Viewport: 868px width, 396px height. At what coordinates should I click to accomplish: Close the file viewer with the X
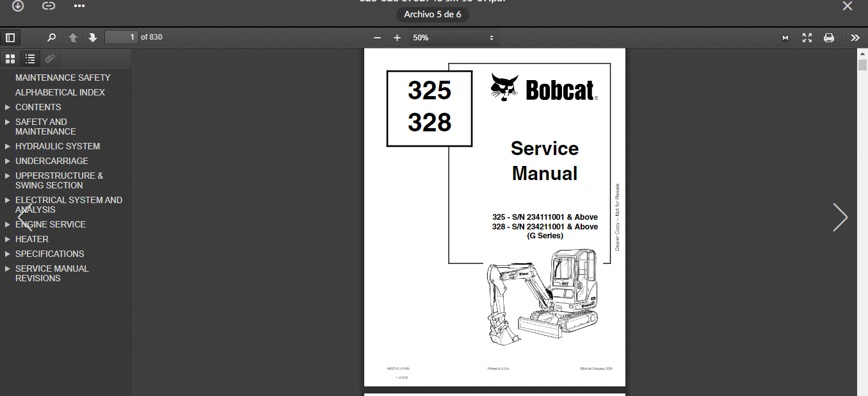[x=847, y=6]
